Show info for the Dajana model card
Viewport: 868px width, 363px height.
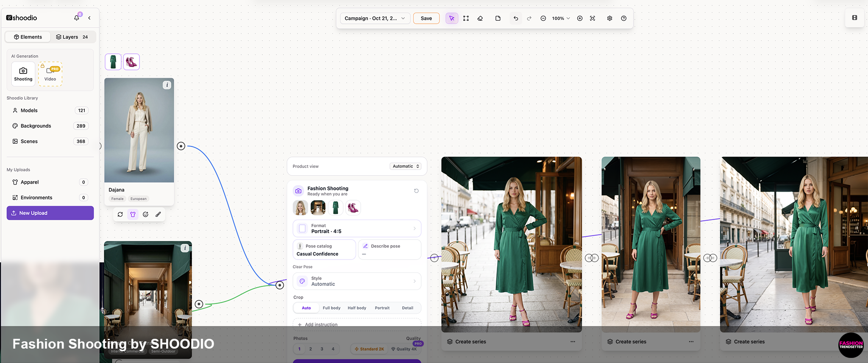(x=167, y=85)
